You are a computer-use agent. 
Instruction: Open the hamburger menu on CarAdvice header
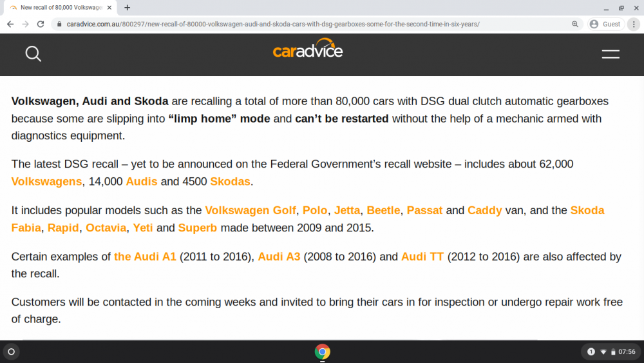click(x=611, y=54)
